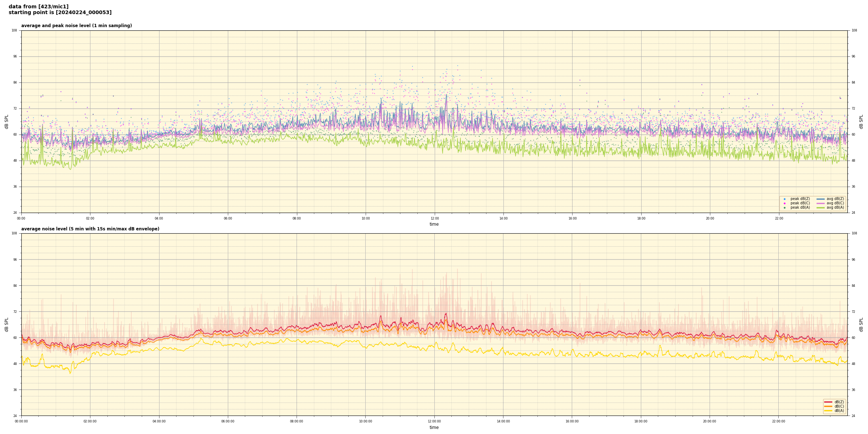Image resolution: width=868 pixels, height=434 pixels.
Task: Click the 'data from [423/mic1]' header text
Action: [38, 7]
